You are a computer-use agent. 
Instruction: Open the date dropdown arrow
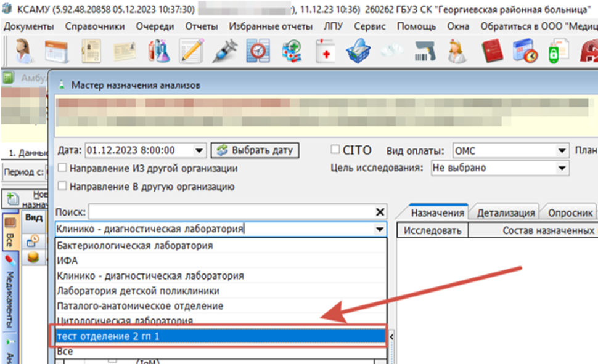point(199,150)
